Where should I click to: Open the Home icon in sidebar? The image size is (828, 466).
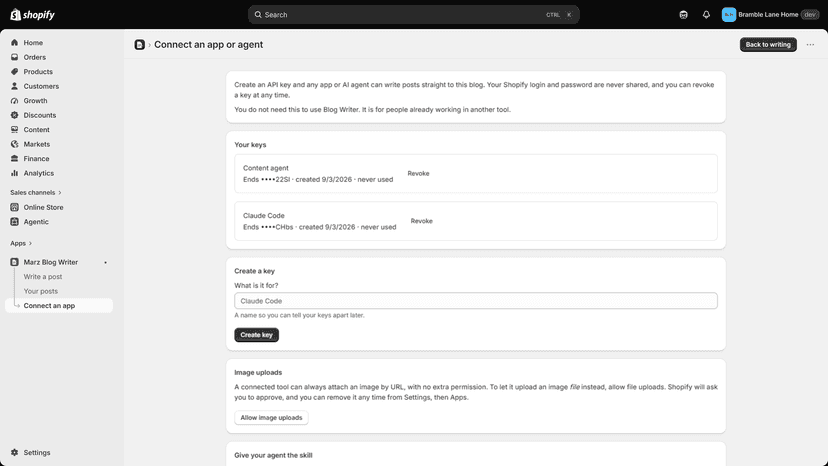click(14, 43)
